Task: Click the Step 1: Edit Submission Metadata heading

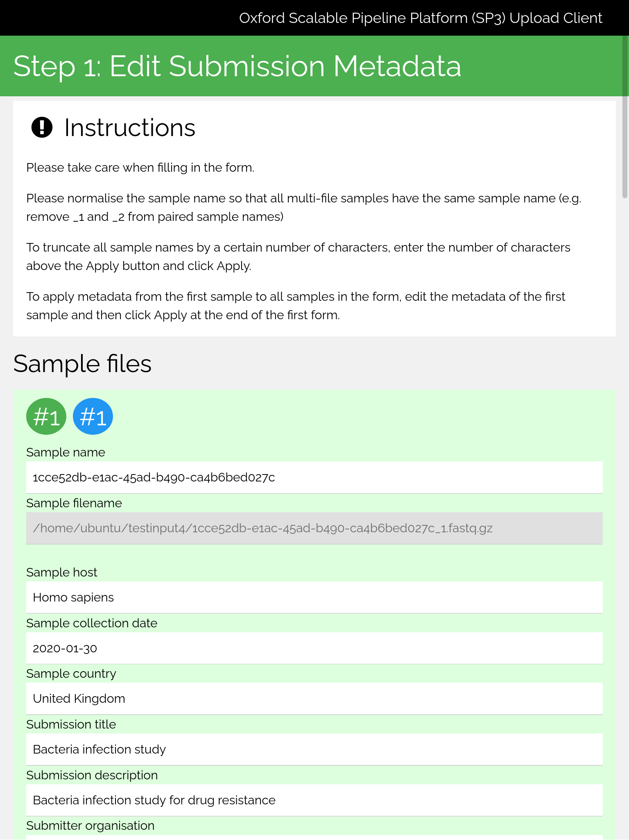Action: click(x=237, y=66)
